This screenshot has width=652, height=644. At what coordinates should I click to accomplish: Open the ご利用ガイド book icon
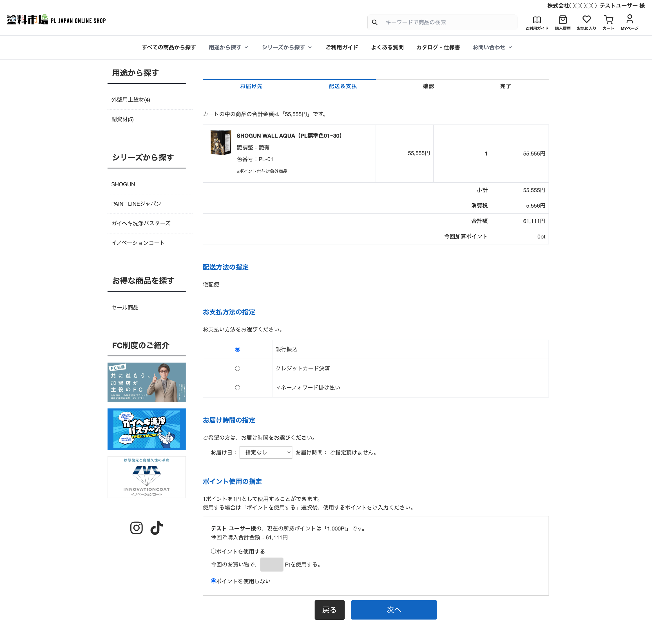point(537,20)
